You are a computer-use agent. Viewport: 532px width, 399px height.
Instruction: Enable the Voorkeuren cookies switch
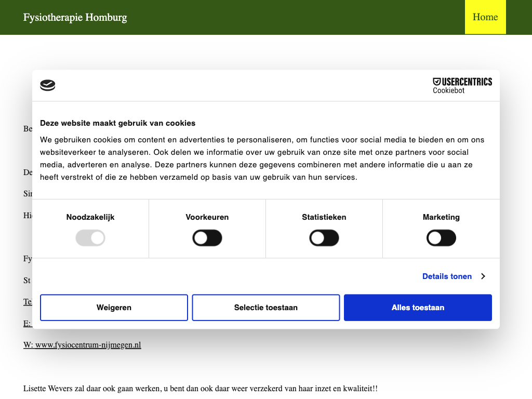coord(207,238)
